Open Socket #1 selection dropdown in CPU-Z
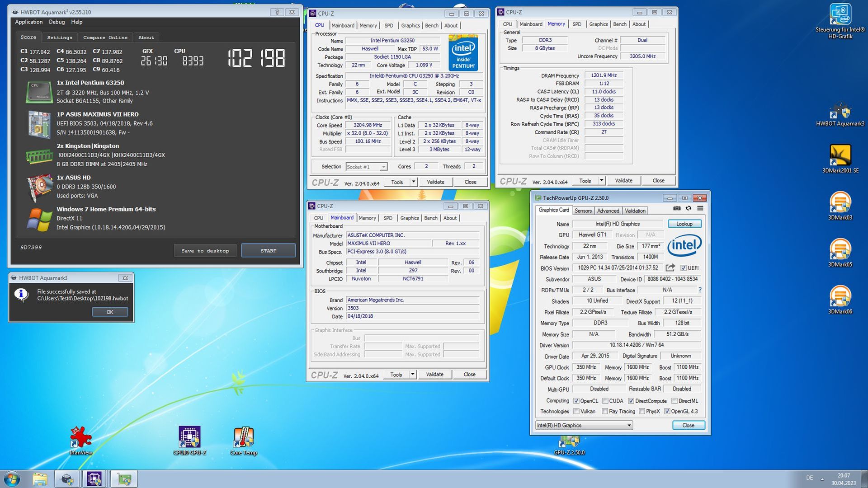Image resolution: width=868 pixels, height=488 pixels. (x=367, y=167)
